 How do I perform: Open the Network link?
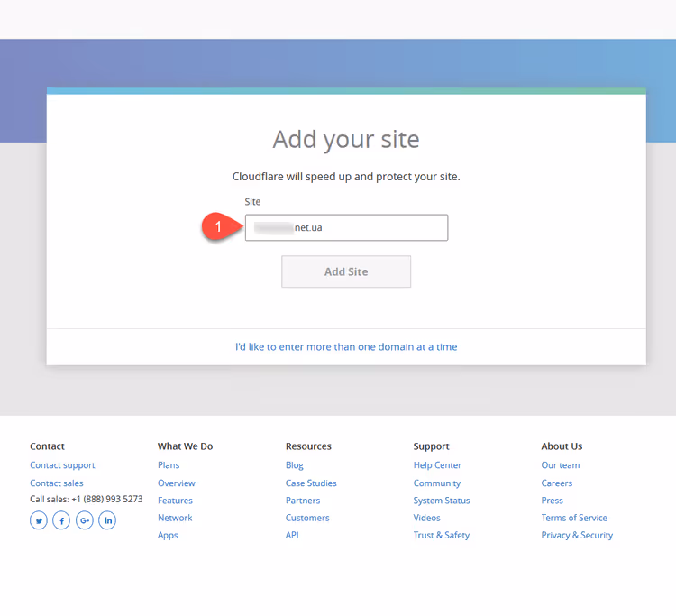pyautogui.click(x=175, y=518)
